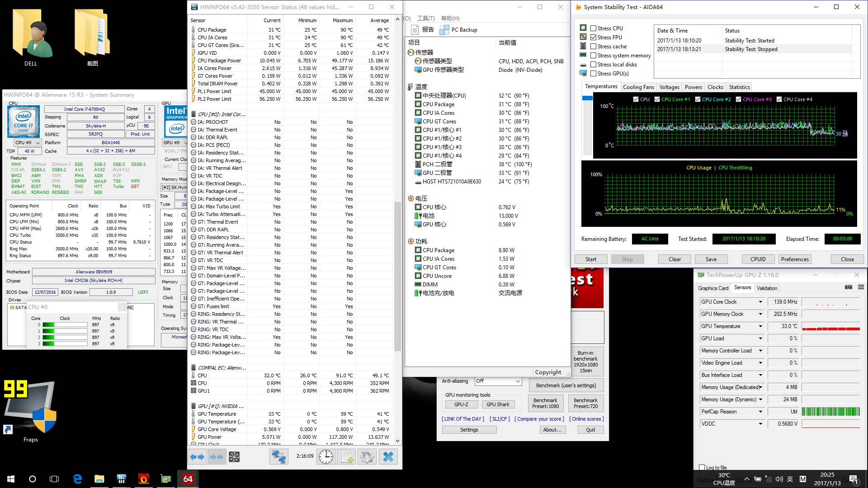Collapse values using HWiNFO double-arrow icon
The image size is (868, 488).
[217, 456]
